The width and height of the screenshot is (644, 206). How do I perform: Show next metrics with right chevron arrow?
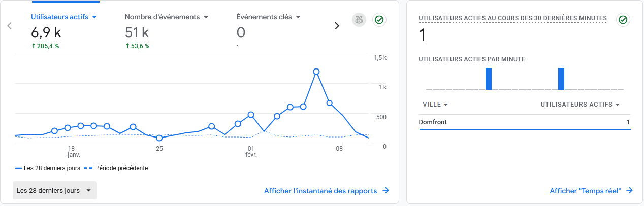click(x=336, y=26)
